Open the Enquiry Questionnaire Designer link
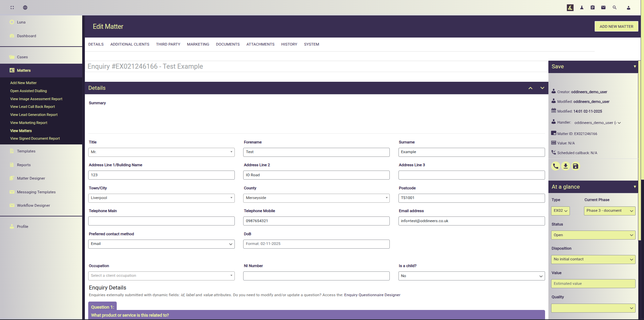The width and height of the screenshot is (644, 320). (x=372, y=295)
